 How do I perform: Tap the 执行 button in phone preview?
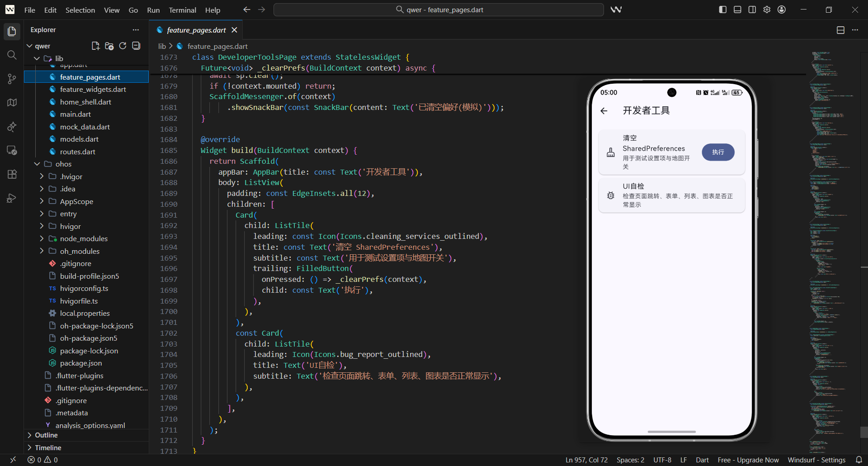click(718, 152)
